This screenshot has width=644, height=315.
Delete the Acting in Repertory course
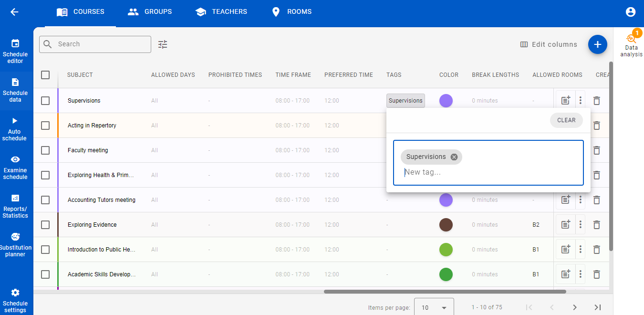point(596,126)
